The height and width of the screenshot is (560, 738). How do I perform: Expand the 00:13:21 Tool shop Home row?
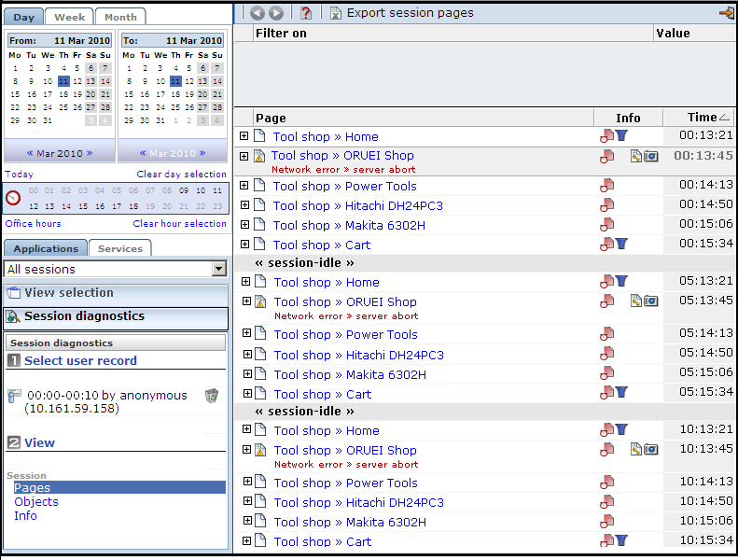[x=244, y=136]
